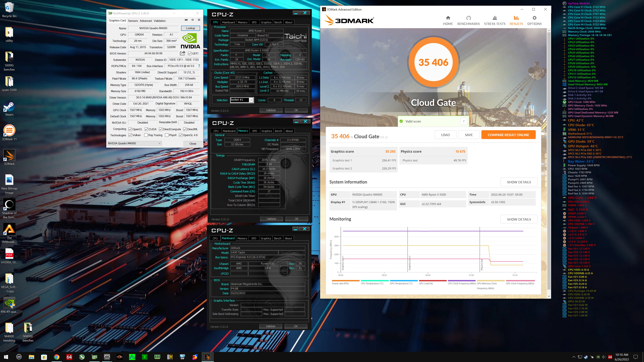Viewport: 644px width, 362px height.
Task: Toggle the DirectML checkbox
Action: 185,129
